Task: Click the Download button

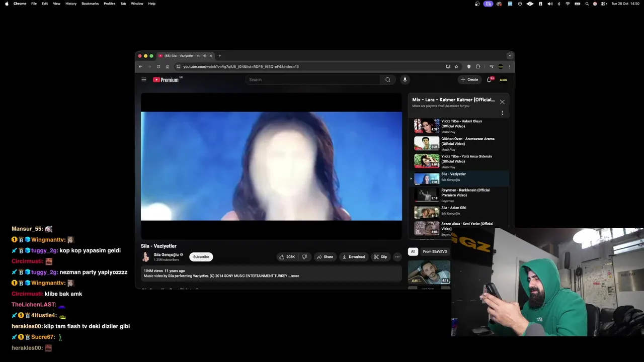Action: [x=353, y=257]
